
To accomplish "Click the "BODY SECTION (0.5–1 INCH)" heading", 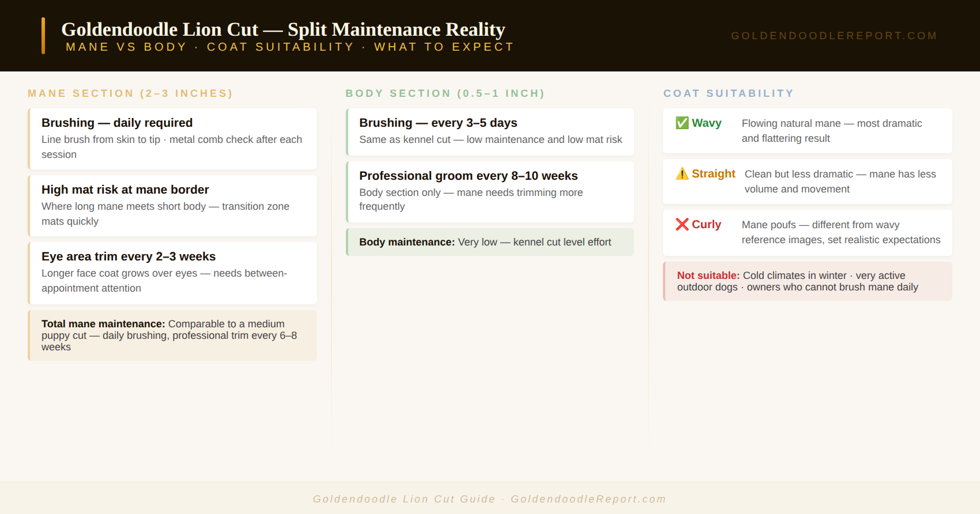I will (x=445, y=93).
